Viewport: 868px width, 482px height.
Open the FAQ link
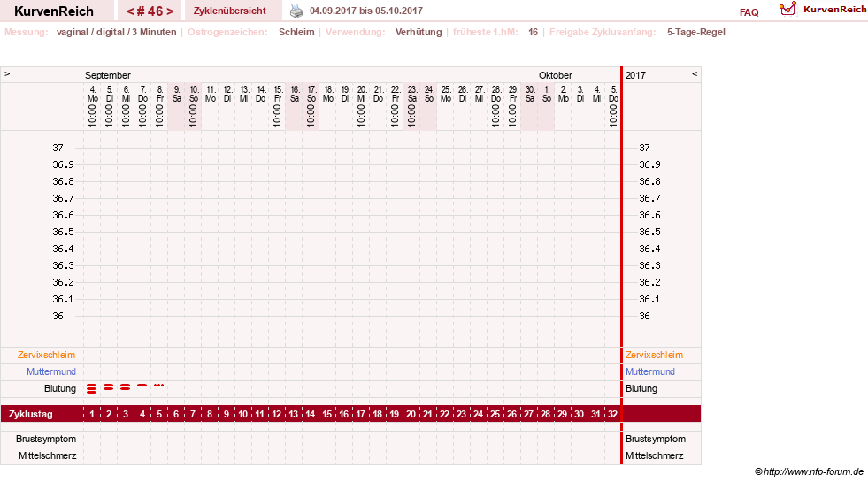click(749, 12)
